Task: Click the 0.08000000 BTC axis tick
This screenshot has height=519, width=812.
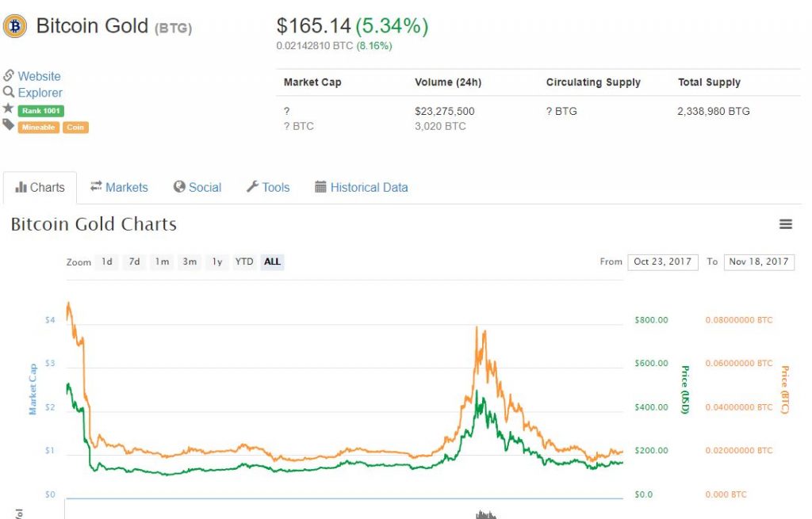Action: tap(739, 320)
